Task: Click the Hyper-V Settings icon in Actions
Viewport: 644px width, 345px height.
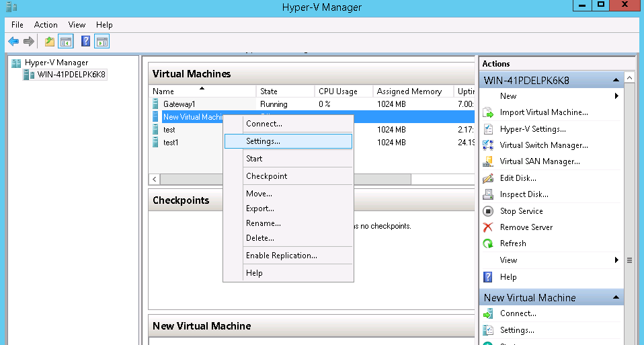Action: 488,129
